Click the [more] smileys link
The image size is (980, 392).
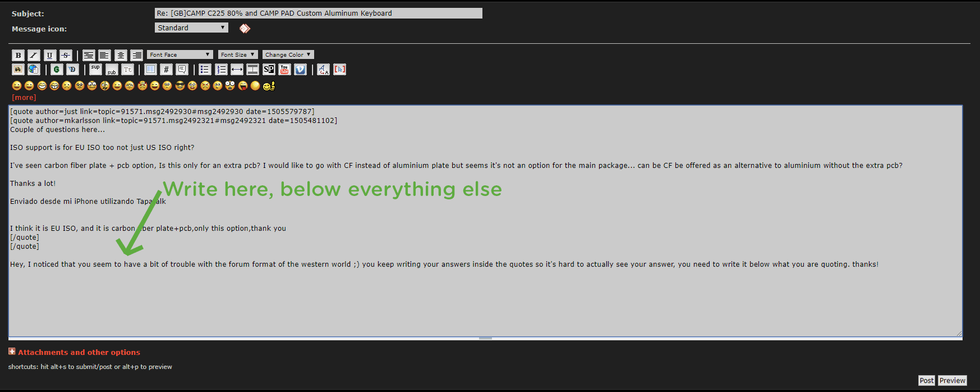pos(24,97)
